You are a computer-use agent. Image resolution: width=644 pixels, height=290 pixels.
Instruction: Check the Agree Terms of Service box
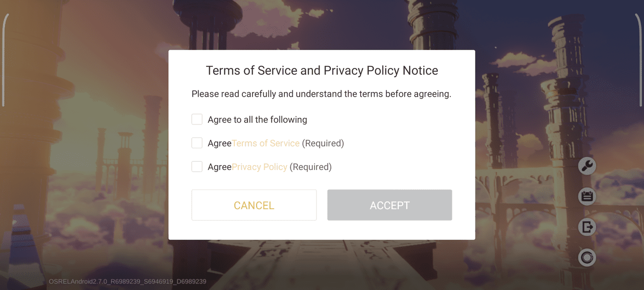(x=197, y=143)
